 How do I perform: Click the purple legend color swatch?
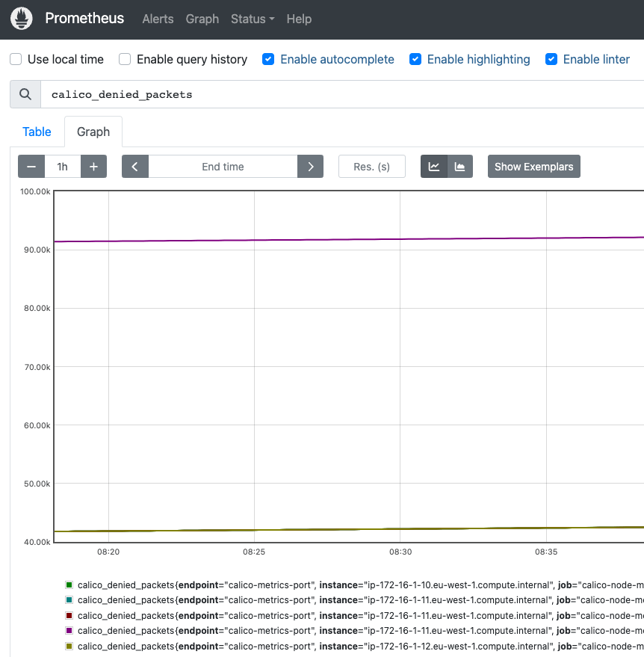[x=69, y=631]
